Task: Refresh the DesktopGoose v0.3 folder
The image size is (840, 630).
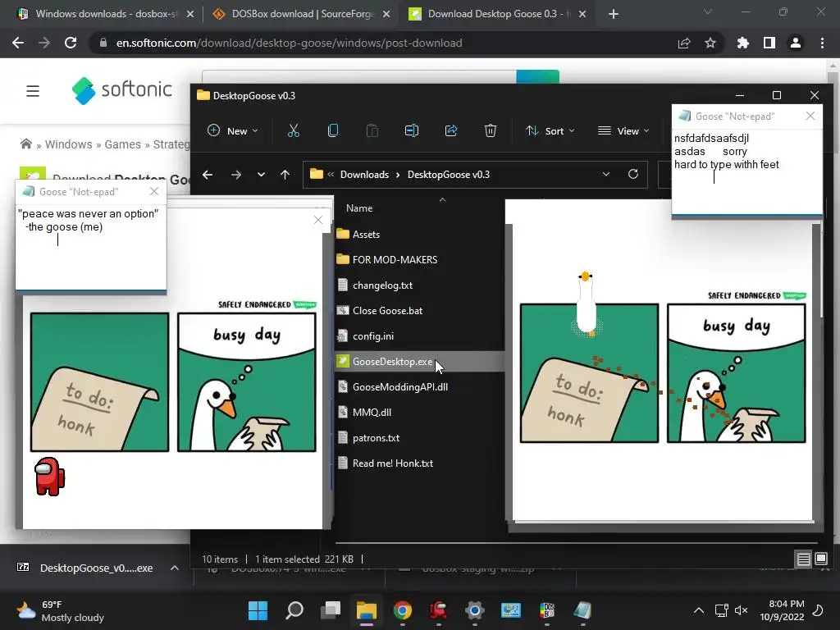Action: (x=633, y=175)
